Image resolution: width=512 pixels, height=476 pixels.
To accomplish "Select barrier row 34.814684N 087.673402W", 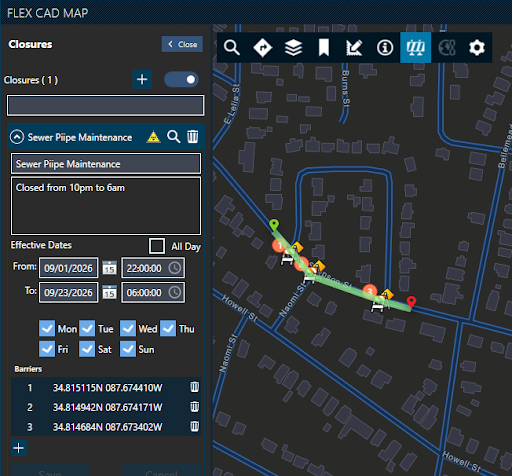I will coord(106,427).
